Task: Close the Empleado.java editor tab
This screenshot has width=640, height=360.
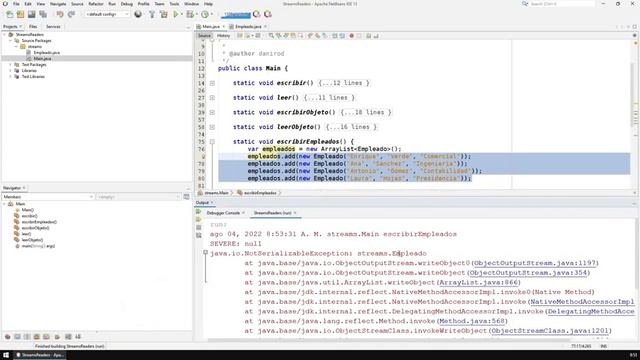Action: click(265, 27)
